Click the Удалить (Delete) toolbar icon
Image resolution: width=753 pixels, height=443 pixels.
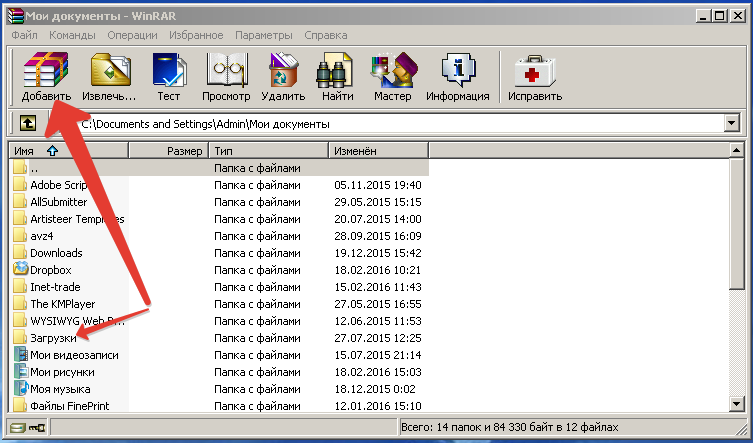tap(283, 74)
